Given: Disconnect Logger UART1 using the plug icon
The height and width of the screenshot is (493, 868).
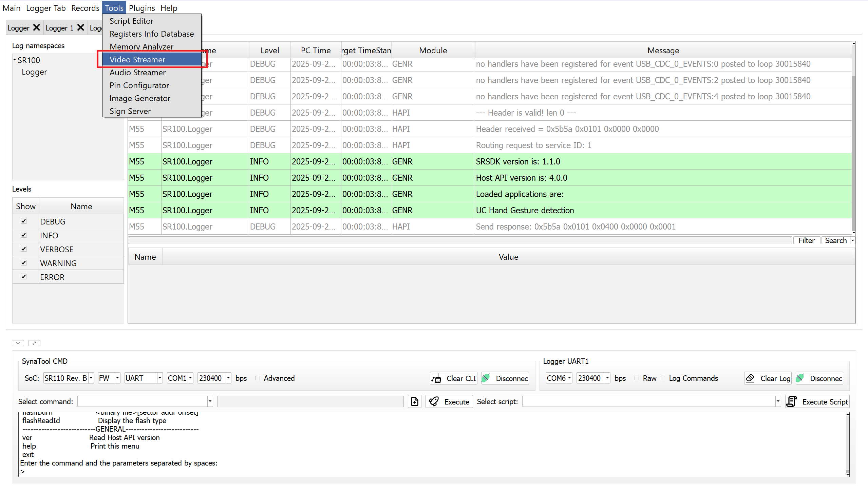Looking at the screenshot, I should (x=819, y=378).
